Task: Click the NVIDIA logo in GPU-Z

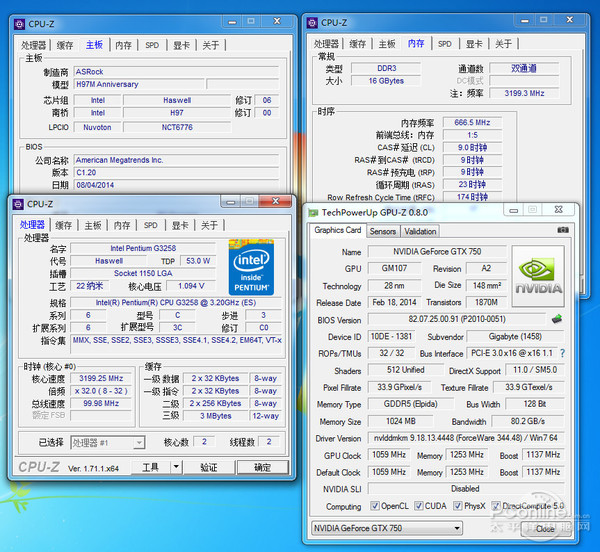Action: (538, 276)
